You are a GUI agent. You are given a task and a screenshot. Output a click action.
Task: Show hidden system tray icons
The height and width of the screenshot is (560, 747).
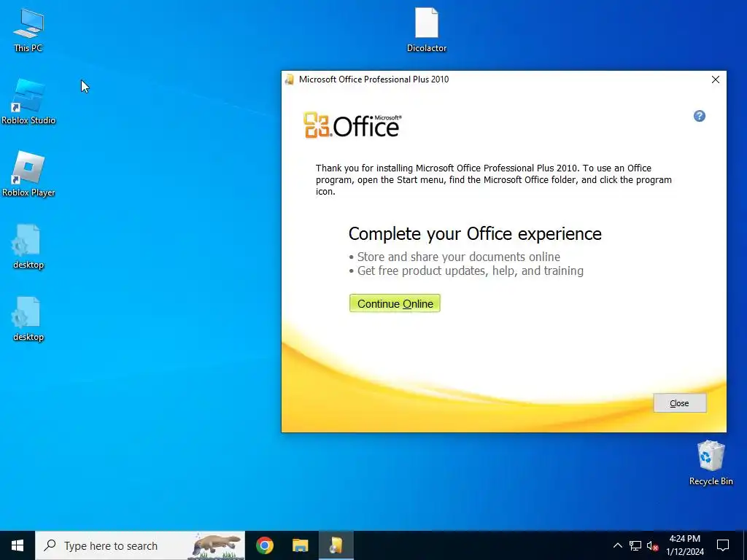click(617, 545)
